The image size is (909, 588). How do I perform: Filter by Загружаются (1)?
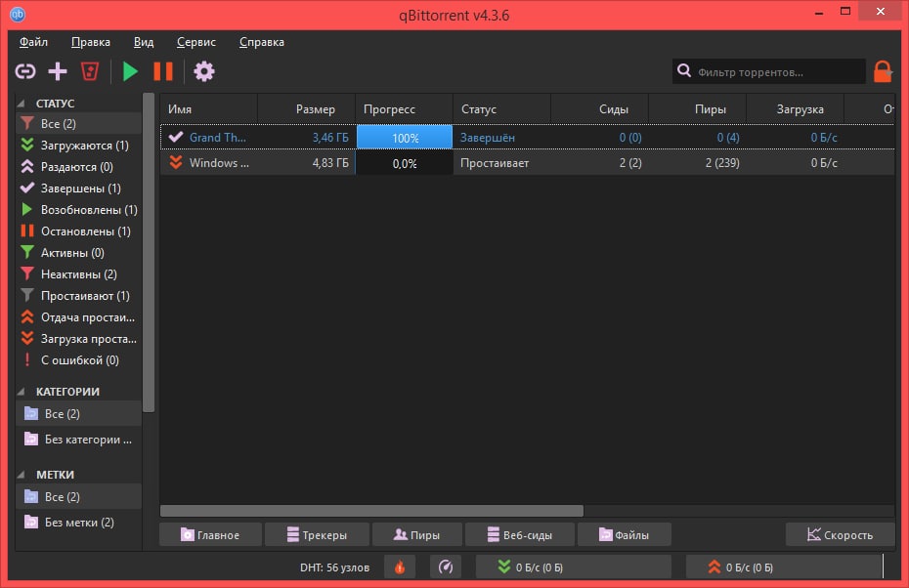[78, 145]
